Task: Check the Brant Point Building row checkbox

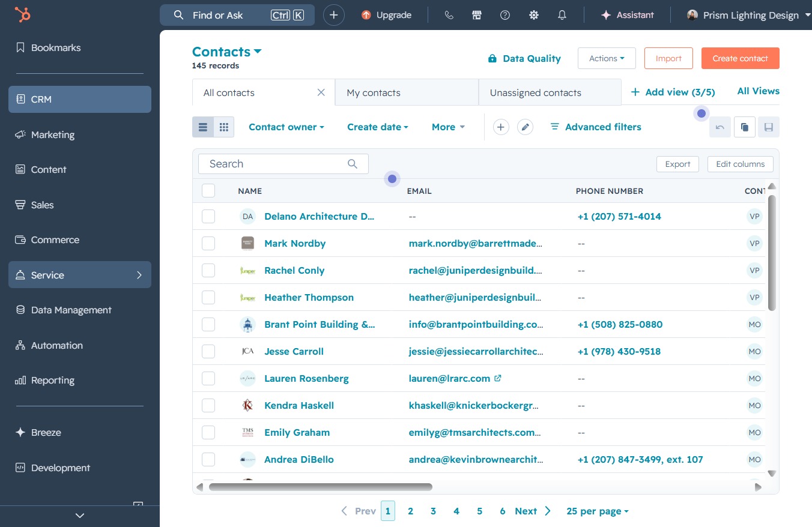Action: coord(208,324)
